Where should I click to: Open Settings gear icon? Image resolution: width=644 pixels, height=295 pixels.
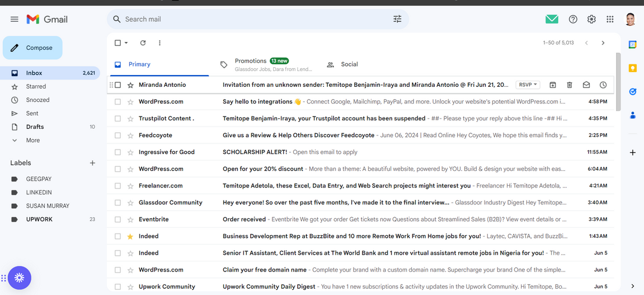[591, 19]
